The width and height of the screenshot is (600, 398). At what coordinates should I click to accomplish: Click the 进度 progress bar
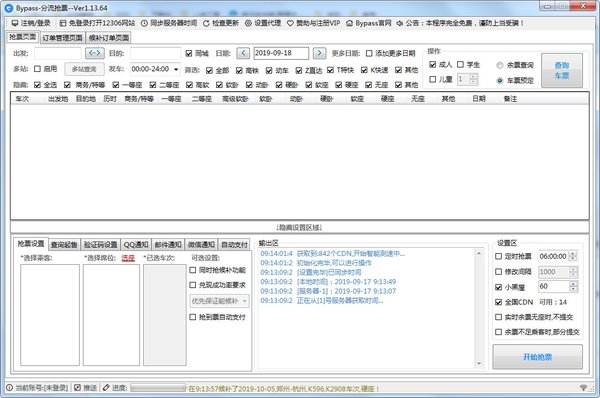point(158,388)
